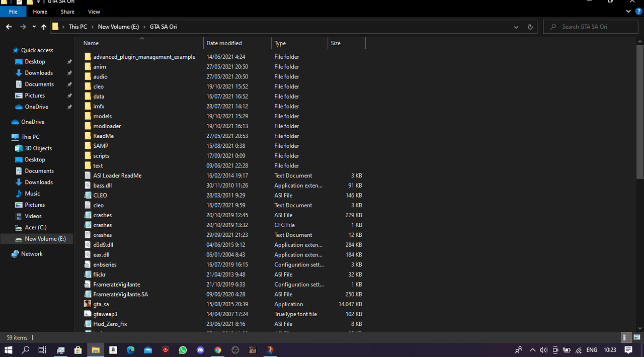Click the bass.dll file icon
644x357 pixels.
tap(88, 186)
